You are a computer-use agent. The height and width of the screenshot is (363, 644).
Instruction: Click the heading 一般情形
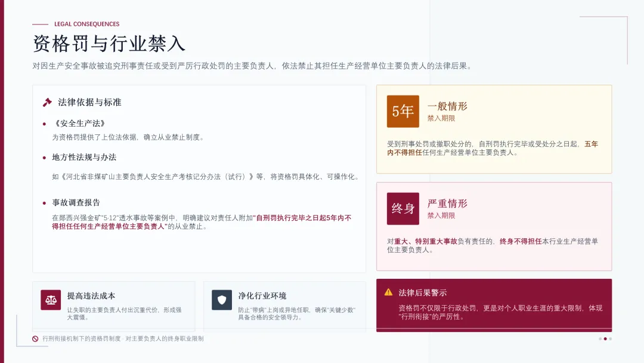pos(447,106)
